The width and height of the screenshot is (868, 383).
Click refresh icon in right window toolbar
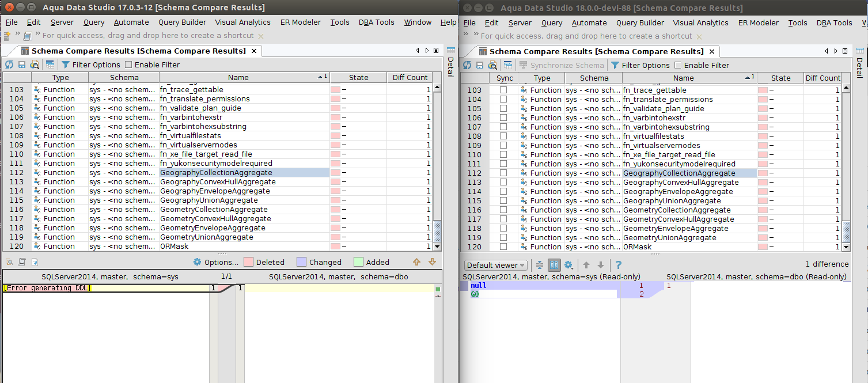click(467, 65)
